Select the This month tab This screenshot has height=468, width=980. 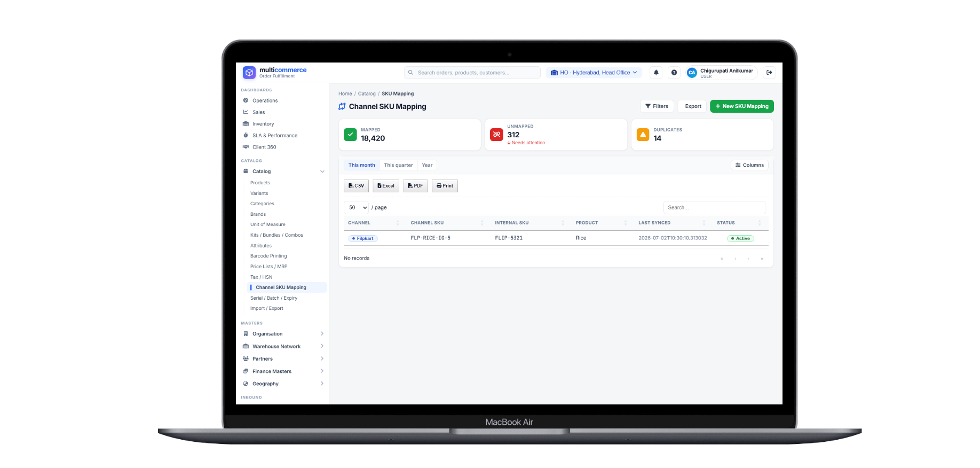click(x=362, y=165)
